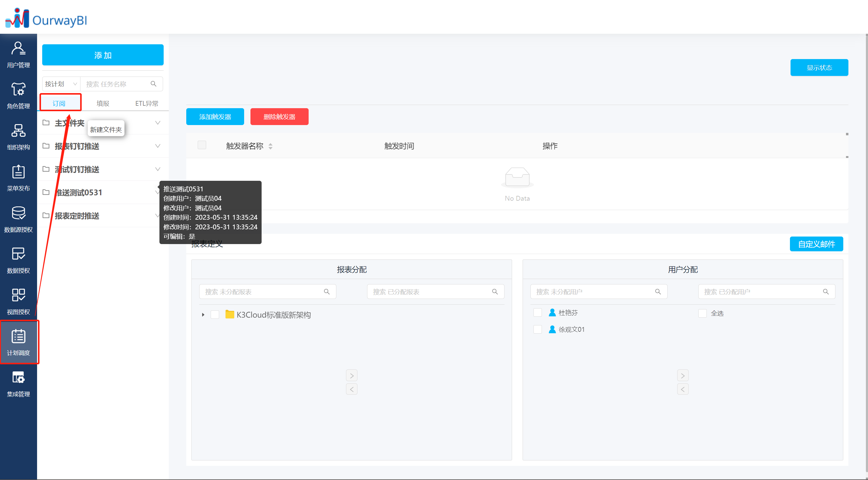Screen dimensions: 868x480
Task: Click the 触发时间 column header
Action: [x=399, y=146]
